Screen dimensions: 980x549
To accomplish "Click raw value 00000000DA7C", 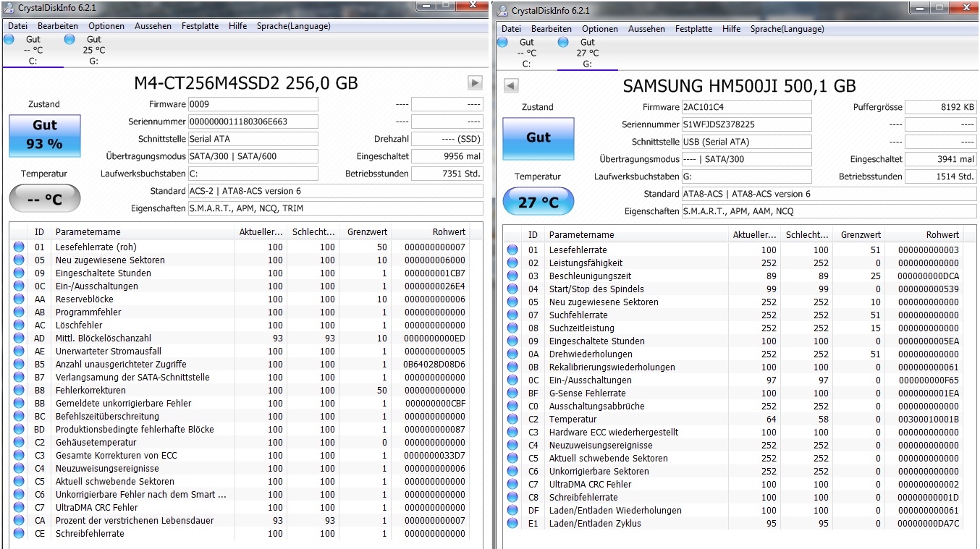I will pos(928,524).
